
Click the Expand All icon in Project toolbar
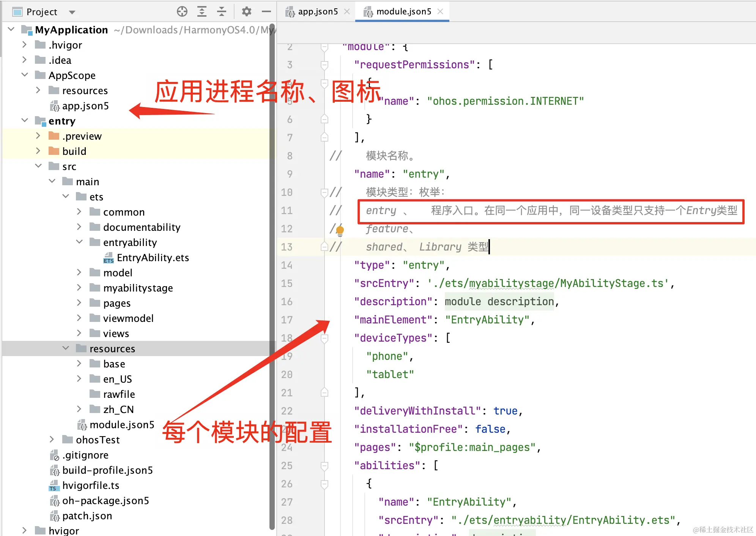(x=202, y=12)
